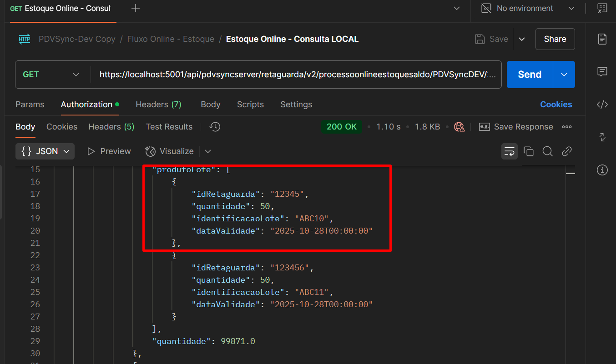Expand the Send button options arrow

pyautogui.click(x=564, y=75)
